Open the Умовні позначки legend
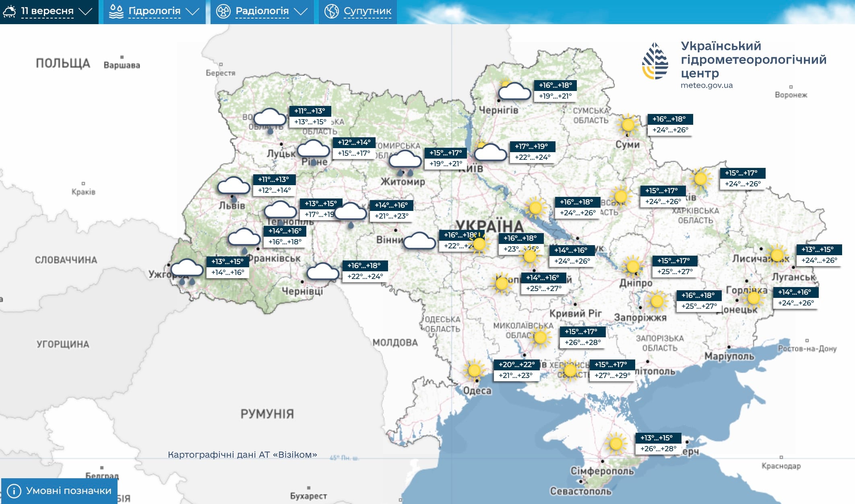This screenshot has width=855, height=504. 59,491
